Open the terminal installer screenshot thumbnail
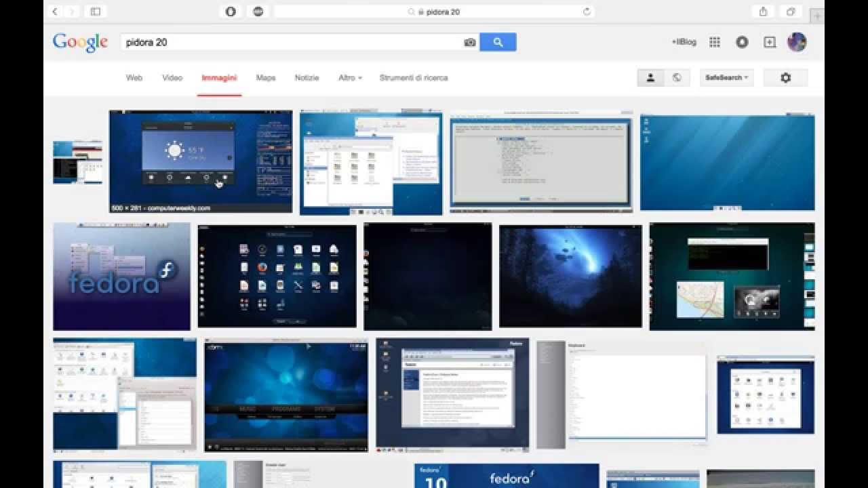The width and height of the screenshot is (868, 488). tap(541, 163)
